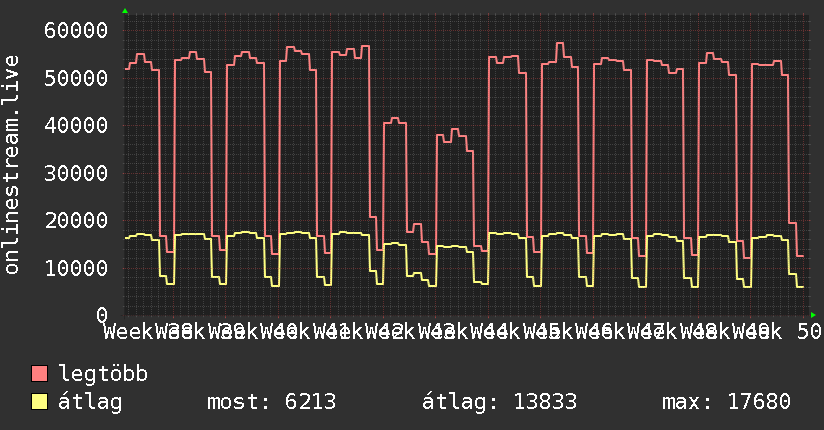Screen dimensions: 824x430
Task: Select the legtöbb legend label
Action: click(103, 374)
